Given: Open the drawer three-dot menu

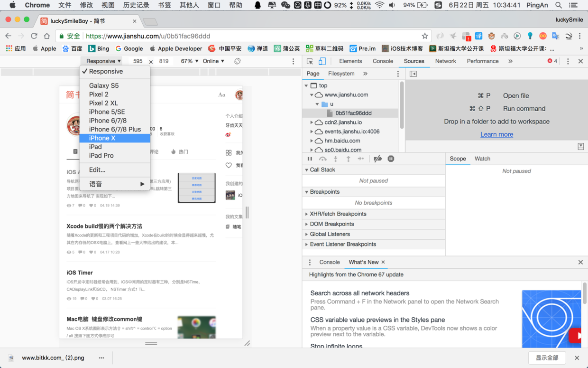Looking at the screenshot, I should pyautogui.click(x=310, y=262).
